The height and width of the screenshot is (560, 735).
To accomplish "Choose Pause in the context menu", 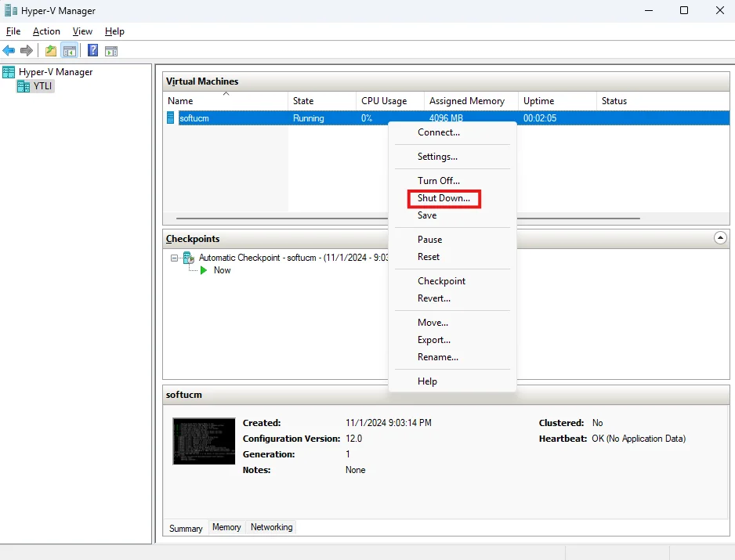I will [452, 240].
